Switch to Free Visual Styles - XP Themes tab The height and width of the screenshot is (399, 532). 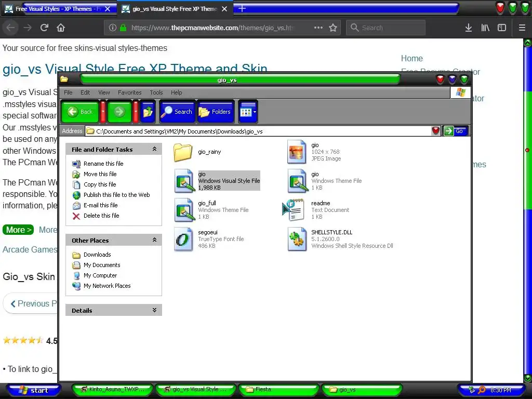(58, 9)
